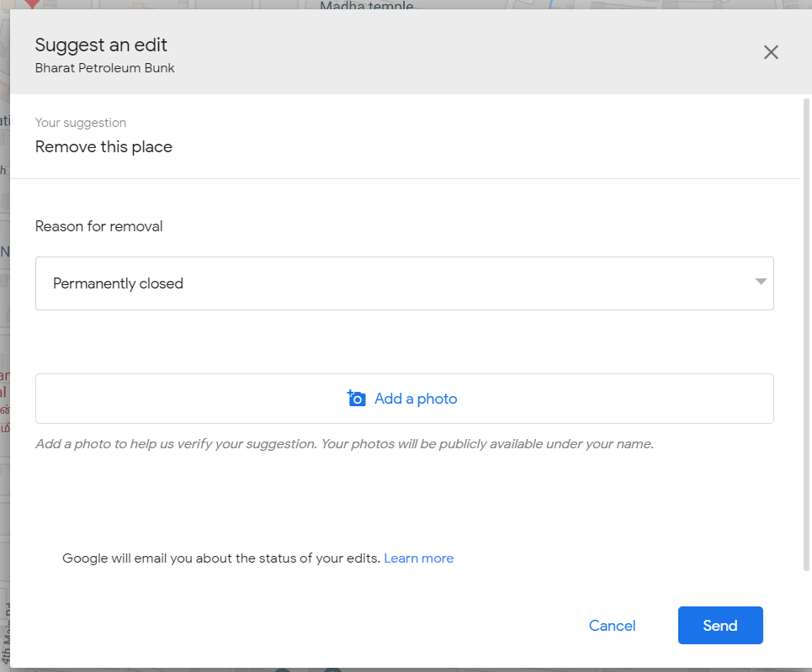Click the Remove this place suggestion text
The width and height of the screenshot is (812, 672).
tap(103, 147)
